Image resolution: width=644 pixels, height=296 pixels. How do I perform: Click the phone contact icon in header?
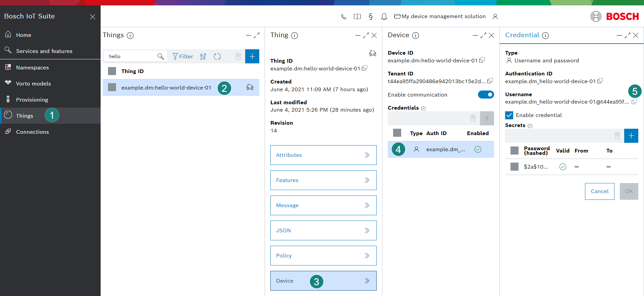click(x=343, y=16)
